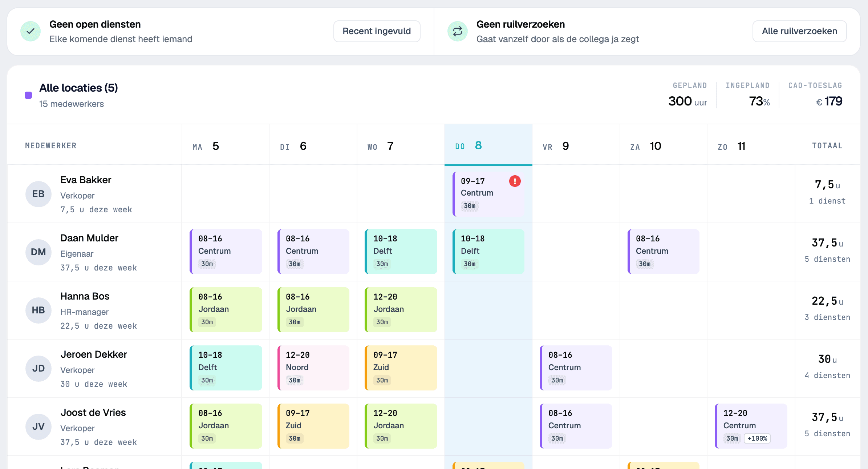This screenshot has width=868, height=469.
Task: Open Daan Mulder's Wednesday 10-18 Delft shift
Action: tap(401, 252)
